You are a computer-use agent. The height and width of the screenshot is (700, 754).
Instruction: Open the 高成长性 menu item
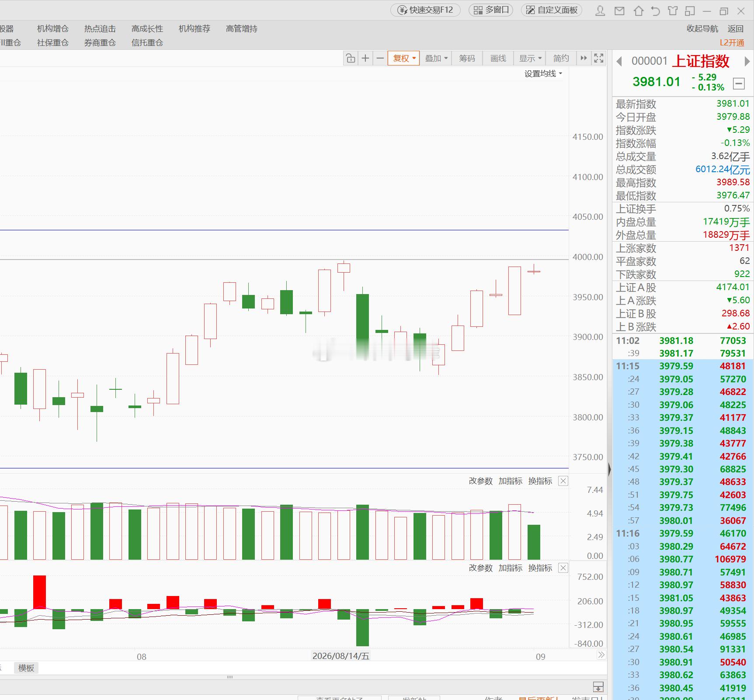tap(147, 29)
